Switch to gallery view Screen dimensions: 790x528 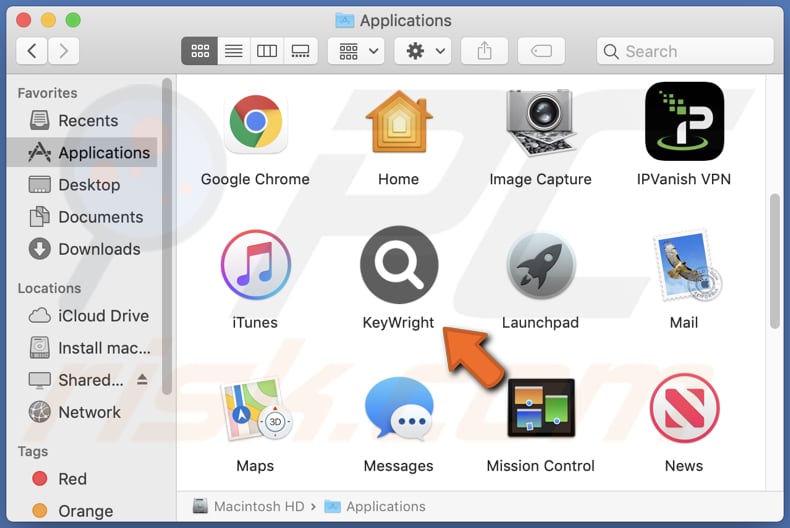tap(301, 51)
